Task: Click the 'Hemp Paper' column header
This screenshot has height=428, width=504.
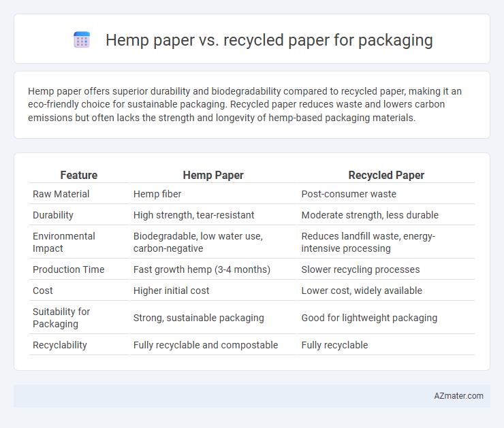Action: click(213, 175)
